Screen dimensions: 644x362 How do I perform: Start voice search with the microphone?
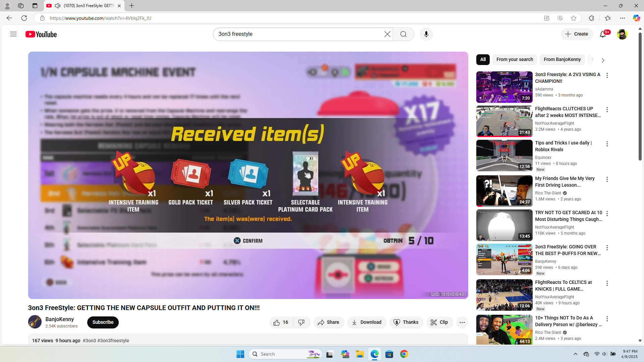click(426, 34)
